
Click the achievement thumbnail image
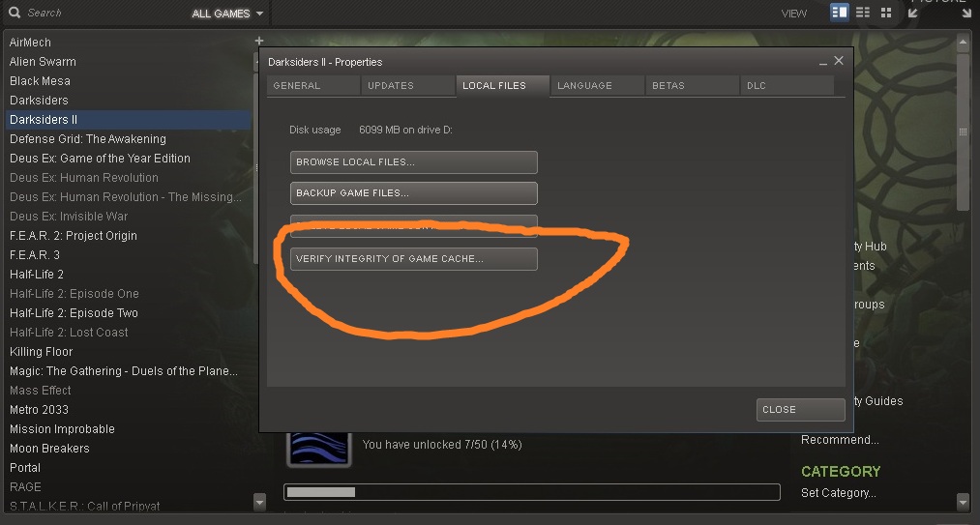[318, 449]
